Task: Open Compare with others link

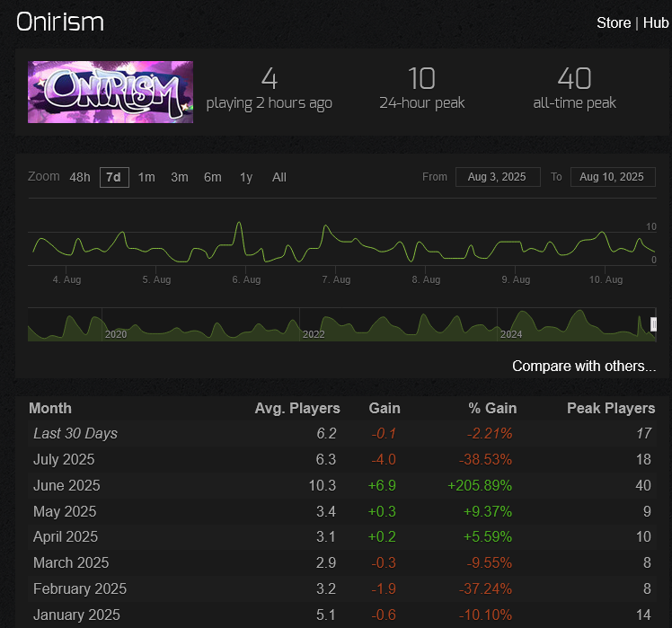Action: point(584,366)
